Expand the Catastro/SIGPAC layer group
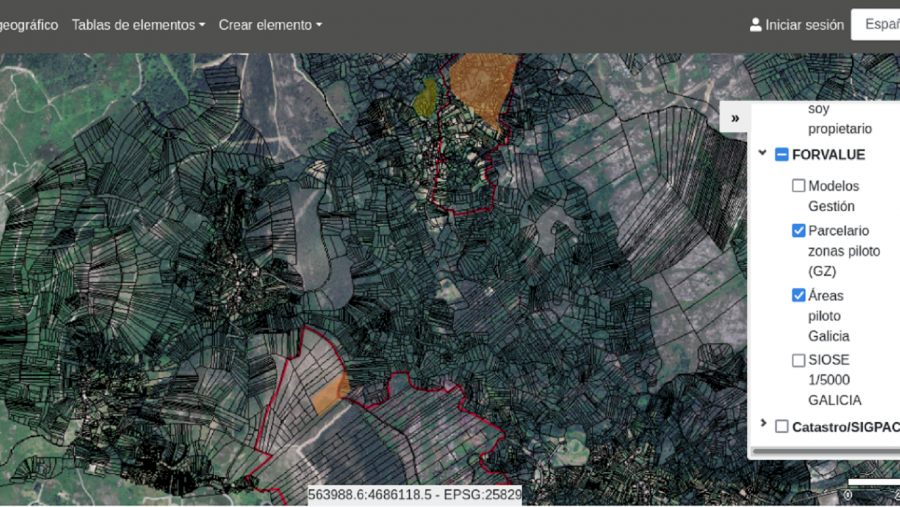The height and width of the screenshot is (507, 900). 763,425
